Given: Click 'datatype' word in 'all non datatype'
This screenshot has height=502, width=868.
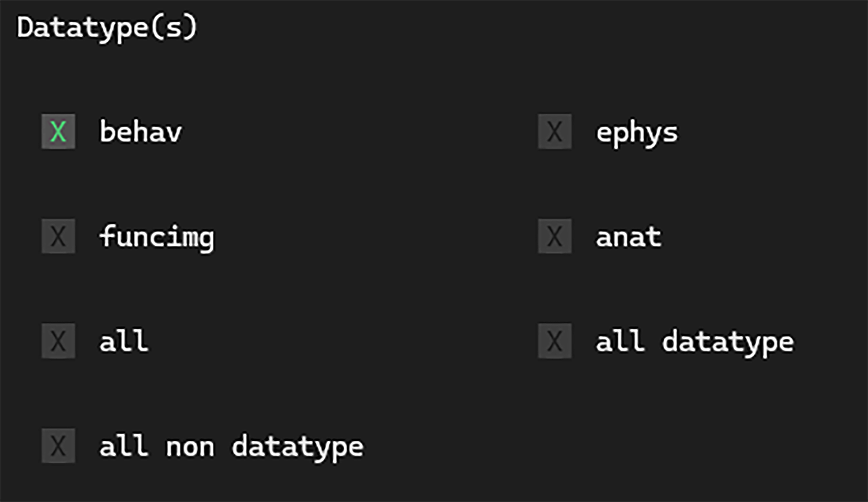Looking at the screenshot, I should [297, 447].
